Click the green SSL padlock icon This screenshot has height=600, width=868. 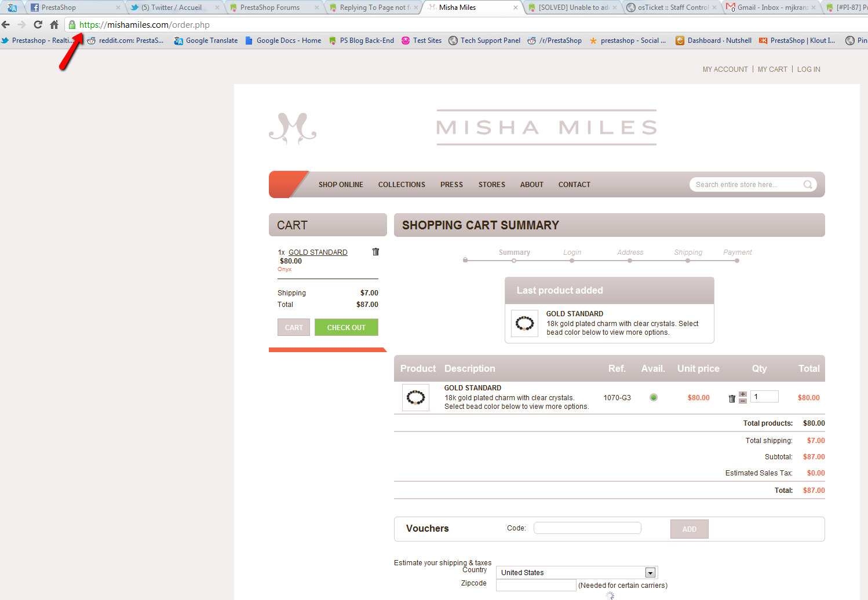coord(72,25)
